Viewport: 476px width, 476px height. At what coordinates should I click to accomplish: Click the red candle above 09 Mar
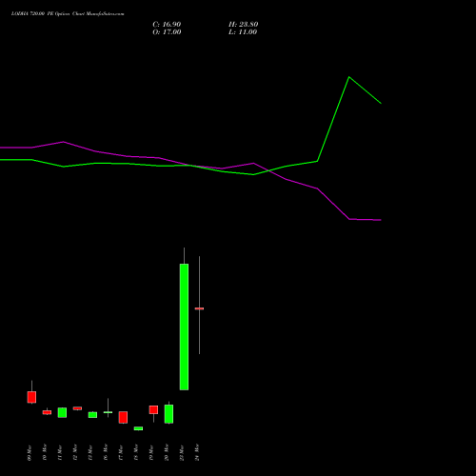[31, 397]
